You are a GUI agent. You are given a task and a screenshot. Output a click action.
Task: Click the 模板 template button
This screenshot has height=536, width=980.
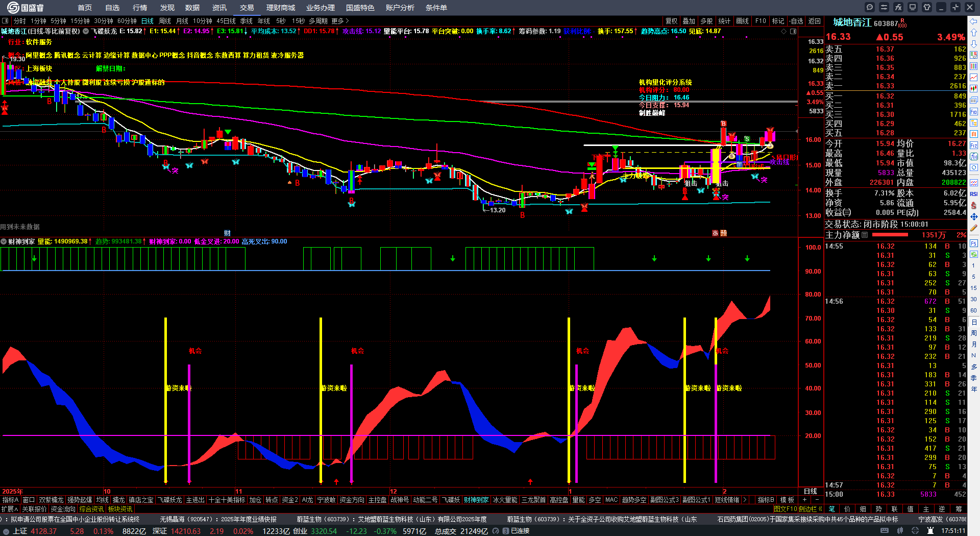(x=787, y=500)
